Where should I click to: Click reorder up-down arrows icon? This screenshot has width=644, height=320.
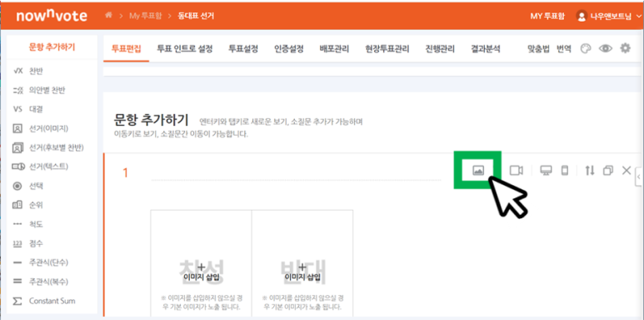590,171
